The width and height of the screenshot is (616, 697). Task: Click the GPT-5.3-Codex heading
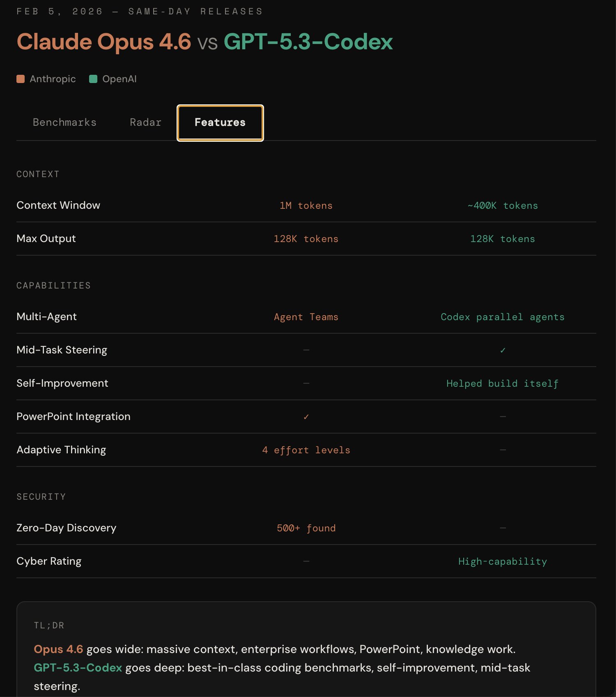click(x=308, y=42)
